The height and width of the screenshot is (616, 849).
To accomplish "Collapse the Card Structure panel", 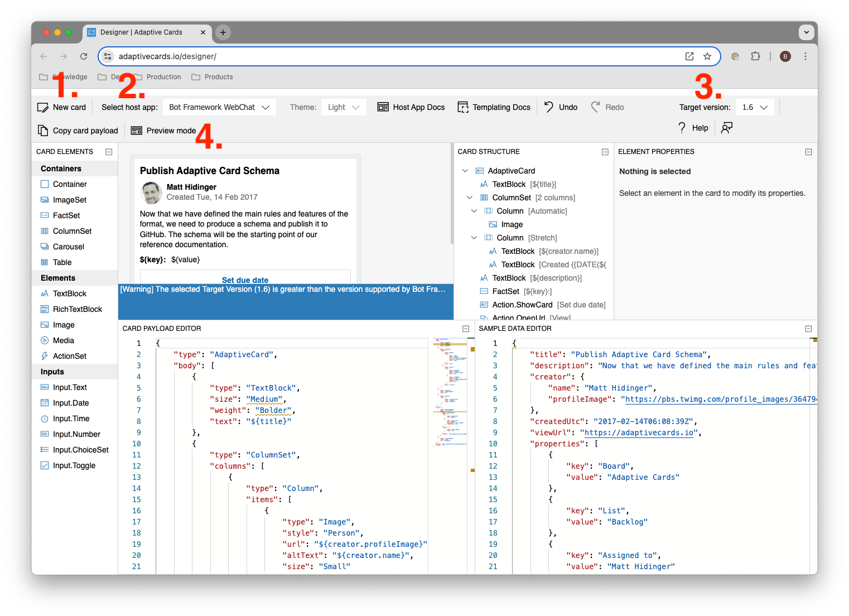I will 605,152.
